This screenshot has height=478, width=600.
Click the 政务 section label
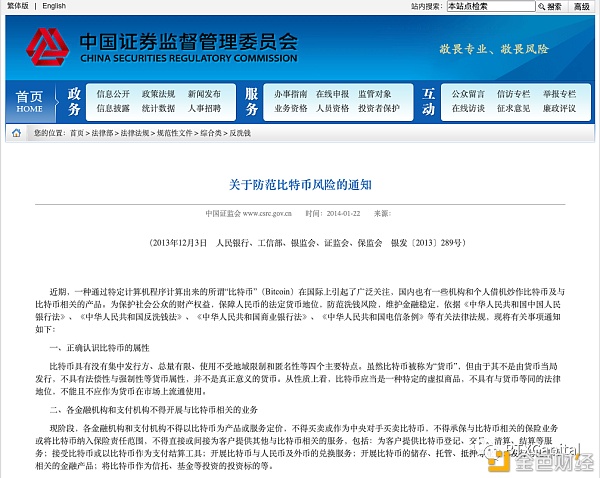[x=74, y=101]
